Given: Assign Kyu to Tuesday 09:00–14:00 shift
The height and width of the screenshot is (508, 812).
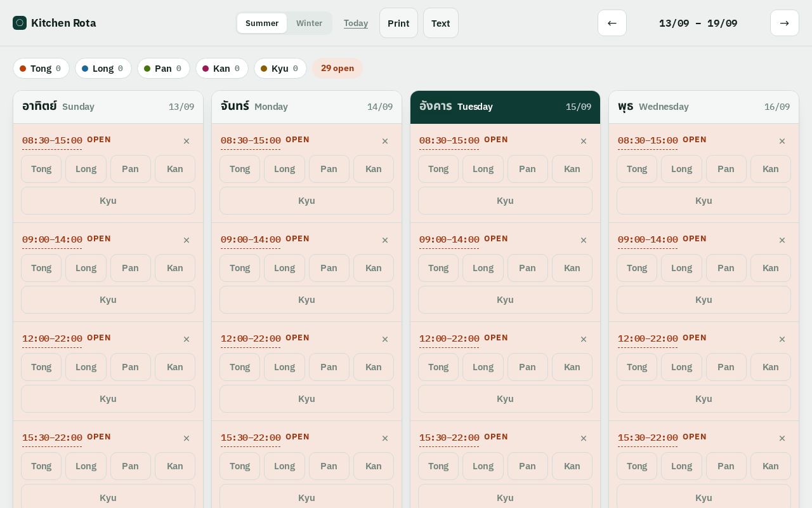Looking at the screenshot, I should 505,300.
